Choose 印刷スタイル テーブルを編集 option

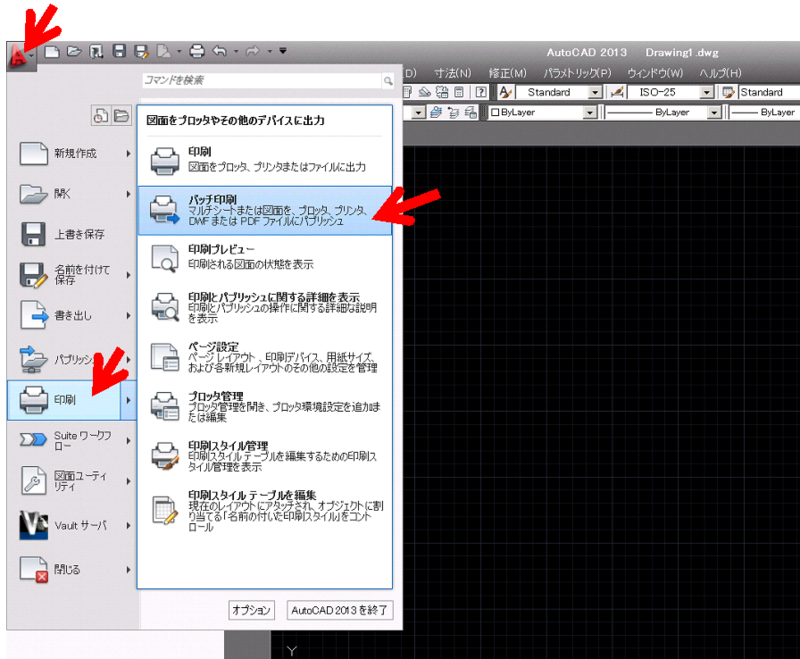click(x=264, y=511)
